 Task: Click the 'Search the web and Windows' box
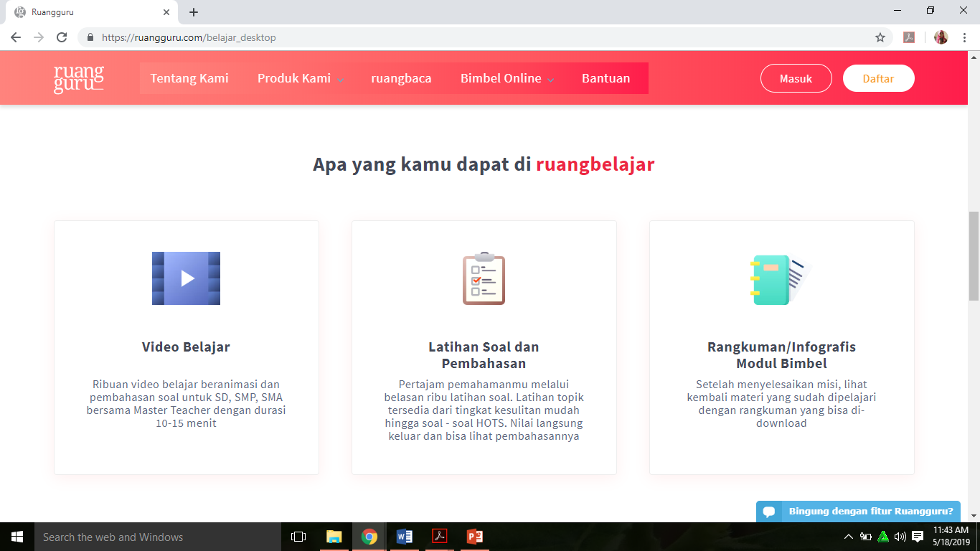point(158,537)
